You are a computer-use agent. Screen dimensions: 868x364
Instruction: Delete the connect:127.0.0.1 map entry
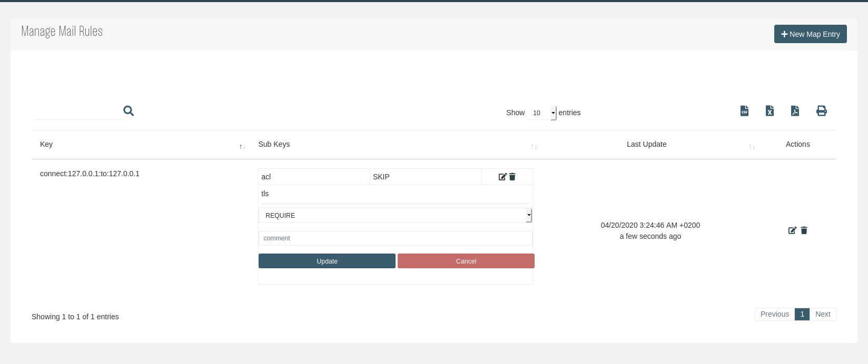point(804,230)
